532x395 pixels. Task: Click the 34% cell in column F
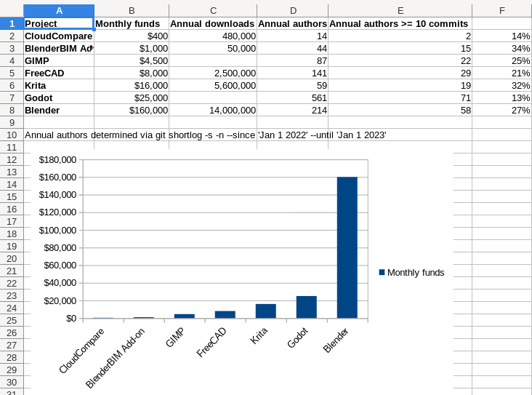coord(502,48)
